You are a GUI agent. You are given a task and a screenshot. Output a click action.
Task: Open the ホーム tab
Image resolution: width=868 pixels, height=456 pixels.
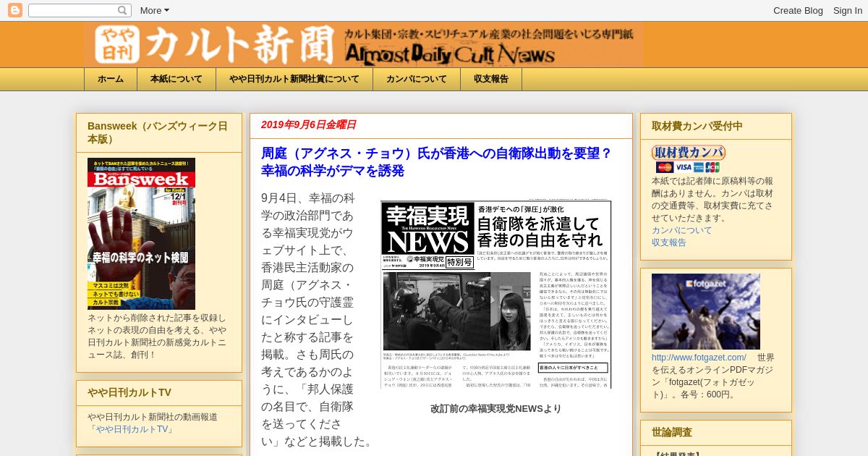(x=111, y=79)
